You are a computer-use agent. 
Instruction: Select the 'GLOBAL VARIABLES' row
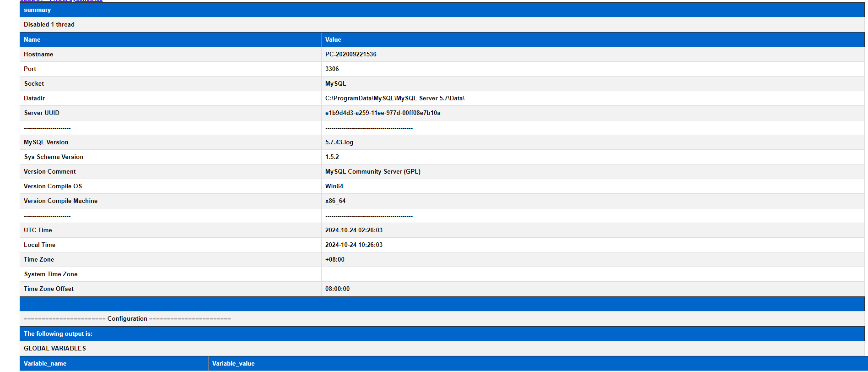(x=442, y=349)
